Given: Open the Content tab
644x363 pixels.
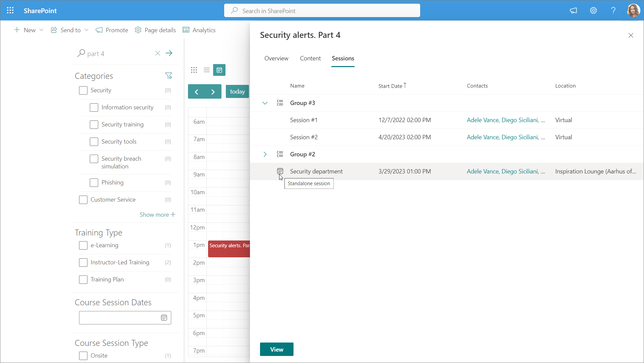Looking at the screenshot, I should [x=310, y=58].
